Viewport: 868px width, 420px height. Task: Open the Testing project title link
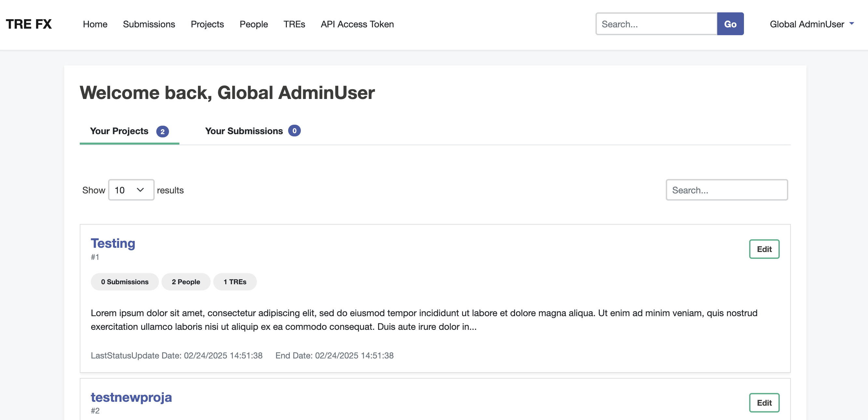click(113, 243)
